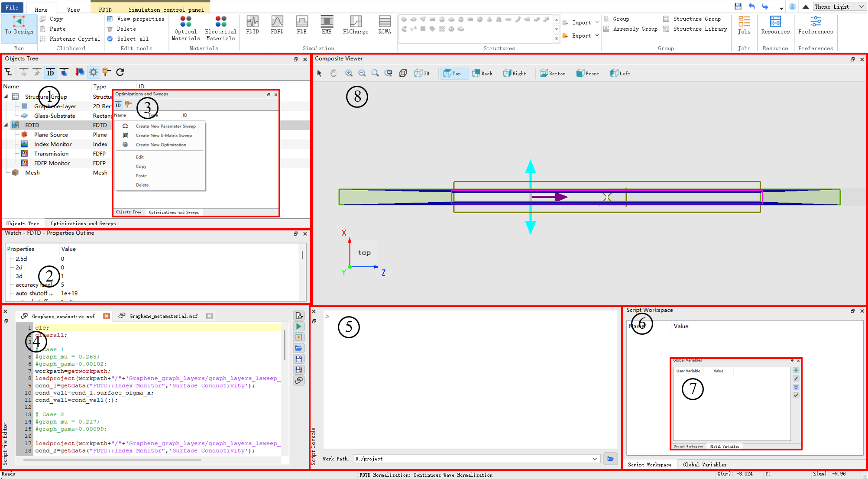Click add variable plus icon in Global Variables
Viewport: 868px width, 479px height.
pos(796,370)
